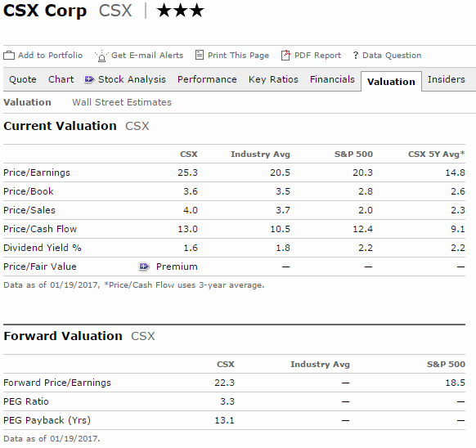This screenshot has width=476, height=448.
Task: Switch to the Chart tab
Action: pyautogui.click(x=61, y=79)
